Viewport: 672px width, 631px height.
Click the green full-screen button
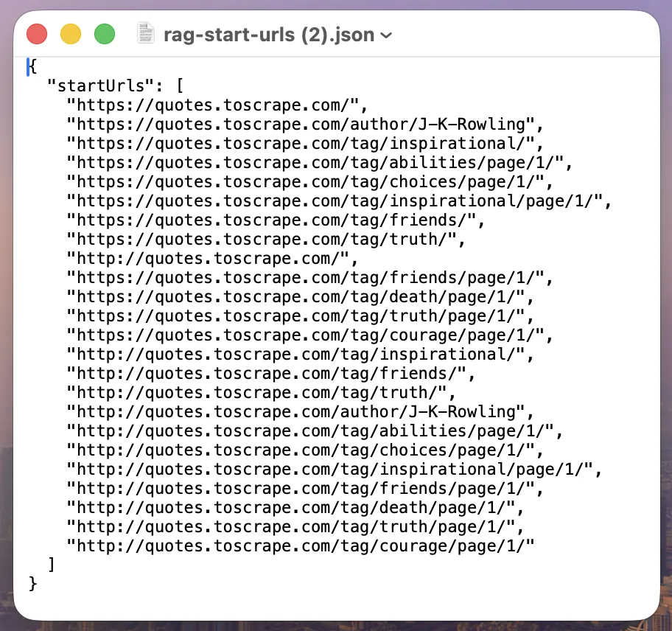(x=104, y=33)
